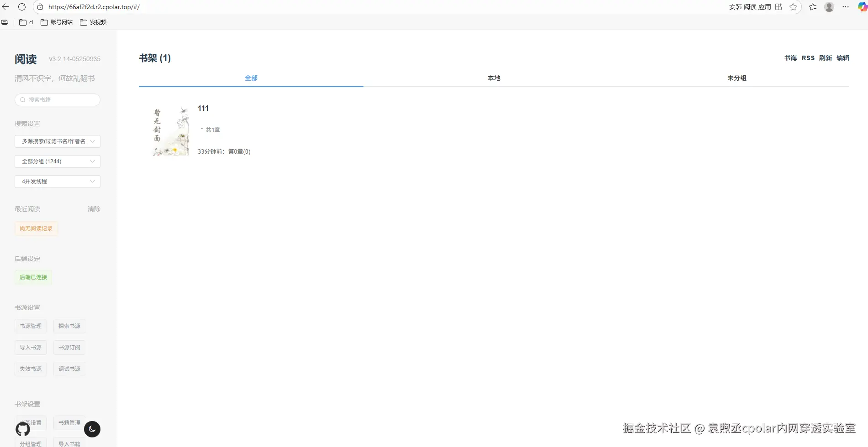The width and height of the screenshot is (868, 447).
Task: Click the version text v3.2.14-05250935
Action: (x=75, y=59)
